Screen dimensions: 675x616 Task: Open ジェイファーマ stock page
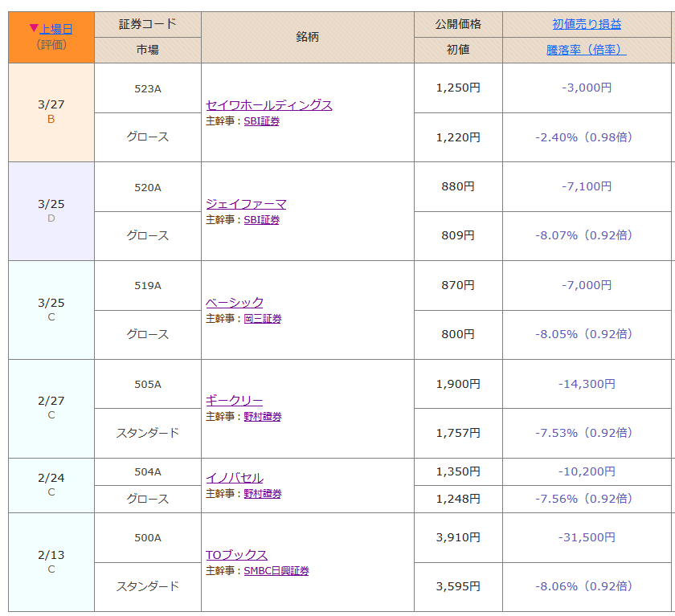[246, 204]
